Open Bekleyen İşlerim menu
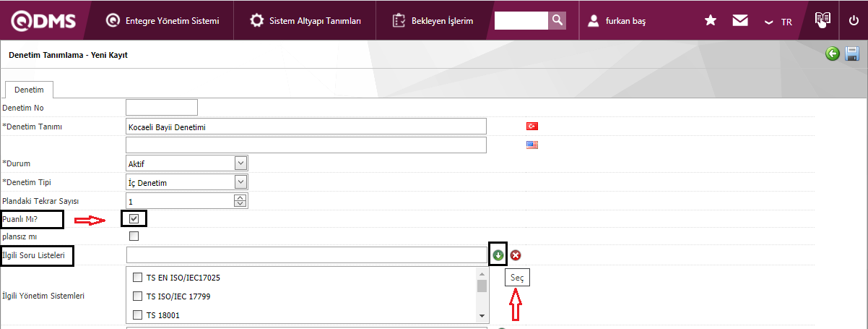Viewport: 868px width, 329px height. pyautogui.click(x=433, y=21)
